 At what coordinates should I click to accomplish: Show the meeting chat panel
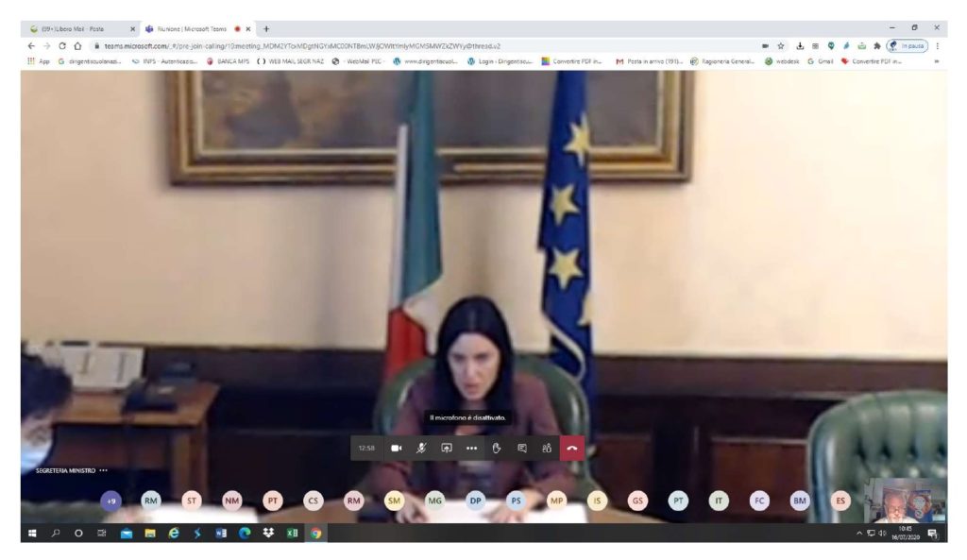pos(521,448)
